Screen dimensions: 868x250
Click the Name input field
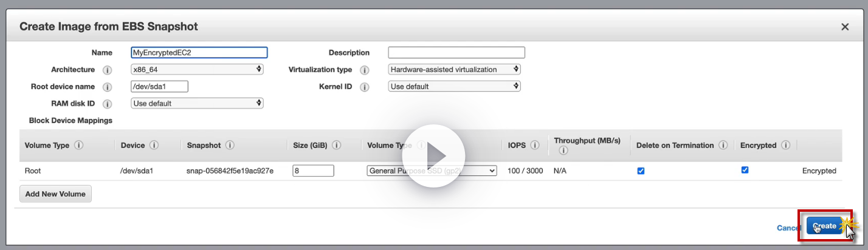(x=199, y=53)
